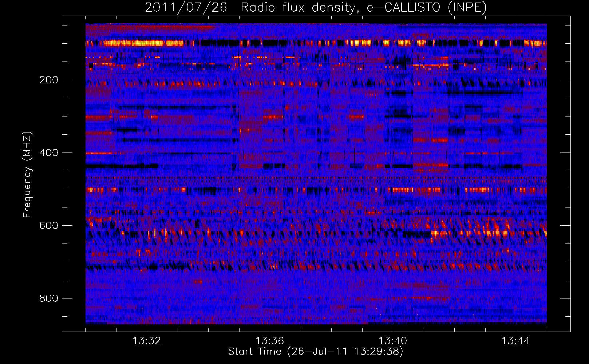Click the 'Start Time (26-Jul-11 13:29:38)' label

point(316,352)
